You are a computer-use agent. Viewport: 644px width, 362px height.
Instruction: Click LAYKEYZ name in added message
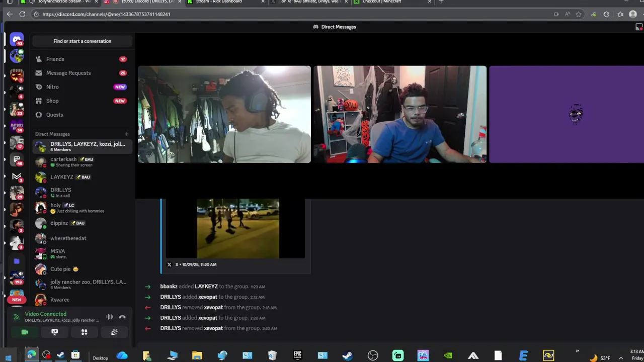pos(206,287)
